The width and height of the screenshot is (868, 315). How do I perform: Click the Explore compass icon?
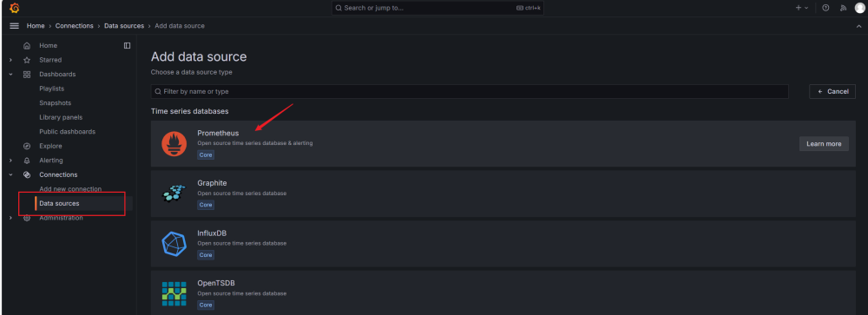tap(27, 146)
